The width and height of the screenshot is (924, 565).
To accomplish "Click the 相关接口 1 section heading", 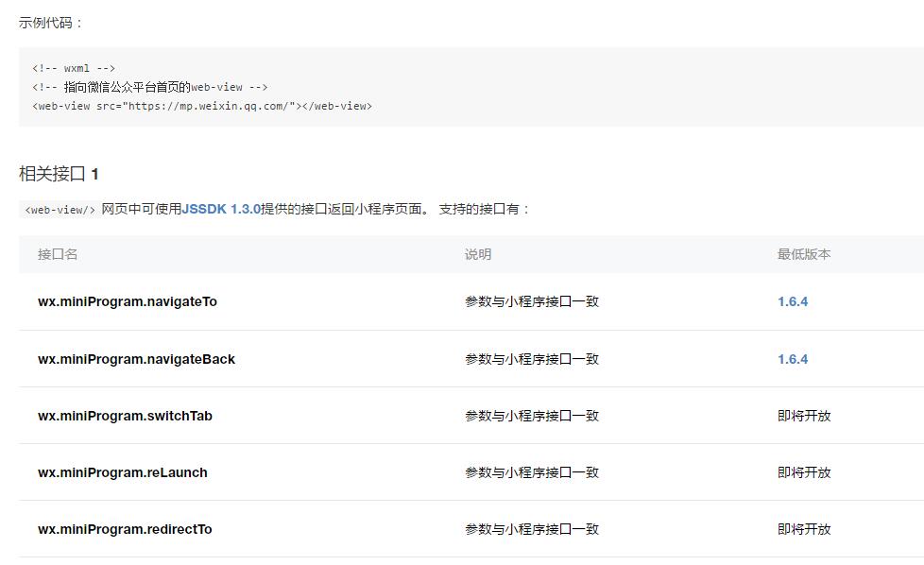I will 59,174.
